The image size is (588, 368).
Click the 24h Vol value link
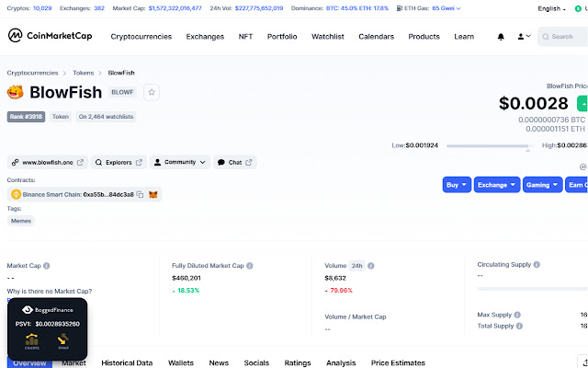coord(259,8)
